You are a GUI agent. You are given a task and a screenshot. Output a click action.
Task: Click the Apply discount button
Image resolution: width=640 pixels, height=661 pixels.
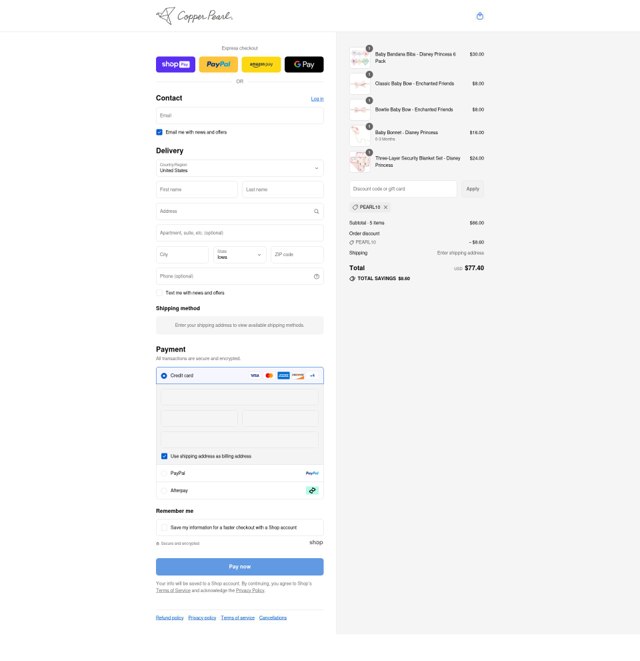473,189
